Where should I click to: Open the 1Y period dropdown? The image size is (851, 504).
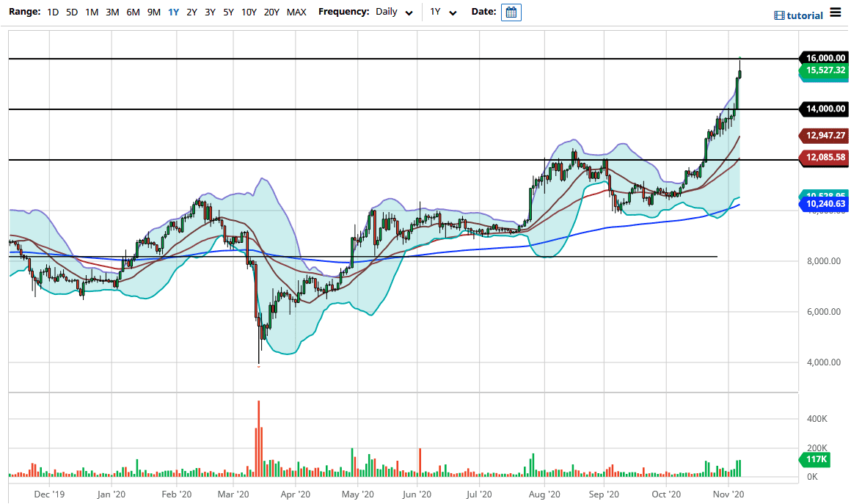pos(438,12)
